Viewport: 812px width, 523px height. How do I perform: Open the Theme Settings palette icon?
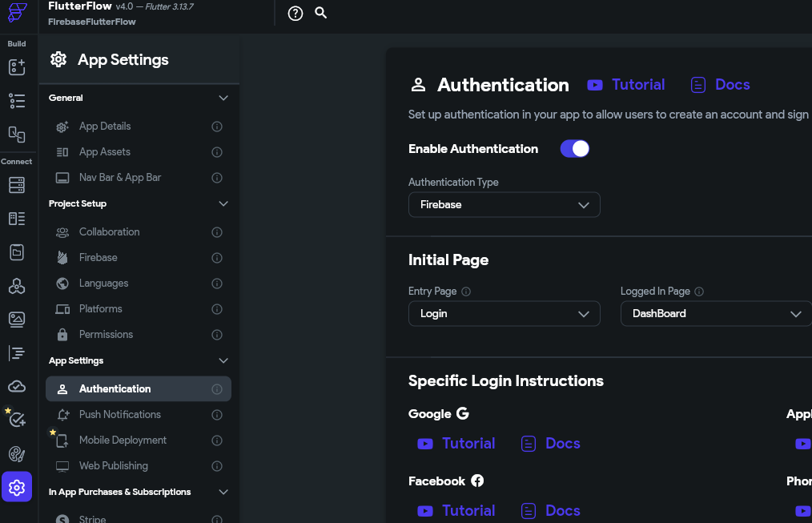tap(17, 454)
